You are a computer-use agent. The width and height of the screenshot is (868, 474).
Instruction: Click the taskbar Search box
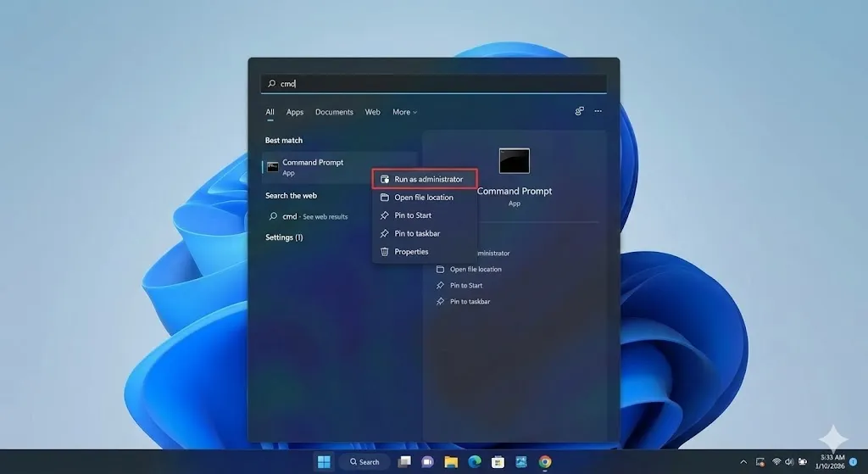(x=364, y=462)
